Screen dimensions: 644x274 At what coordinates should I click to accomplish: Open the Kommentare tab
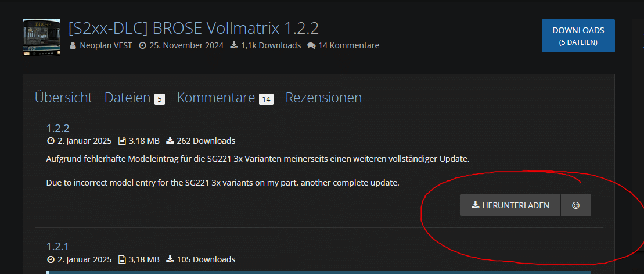coord(225,98)
